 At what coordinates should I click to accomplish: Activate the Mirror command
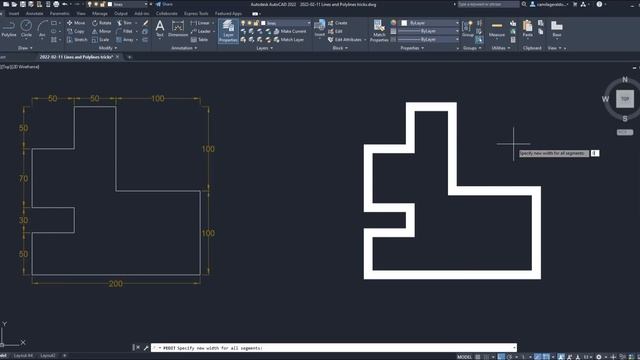pos(101,31)
